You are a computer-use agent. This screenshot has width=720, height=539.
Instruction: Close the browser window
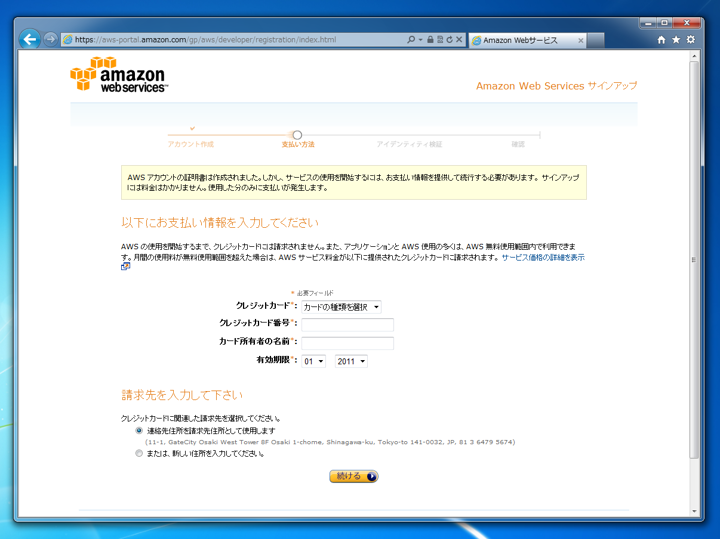[686, 22]
